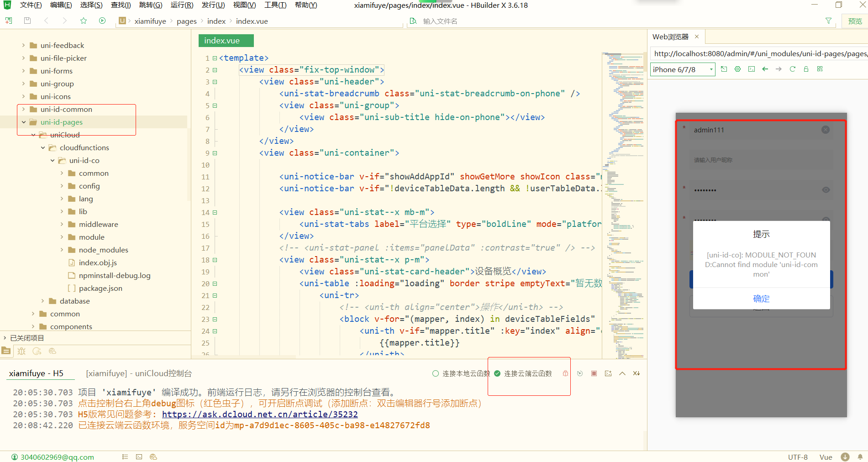Screen dimensions: 868x462
Task: Go back in the built-in web browser
Action: point(765,69)
